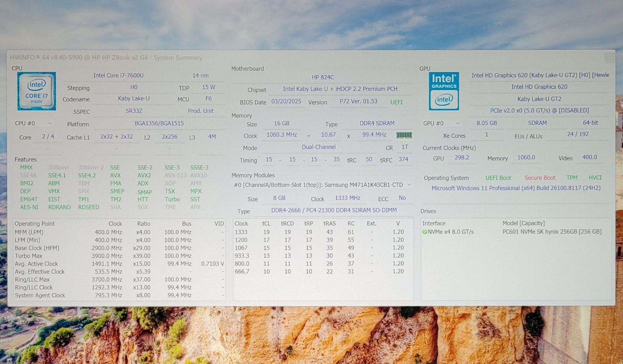
Task: Click the DDR4 SDRAM memory type
Action: pos(377,123)
